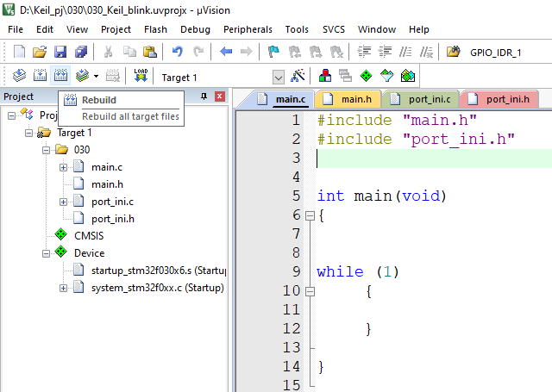552x392 pixels.
Task: Save all files icon
Action: [81, 52]
